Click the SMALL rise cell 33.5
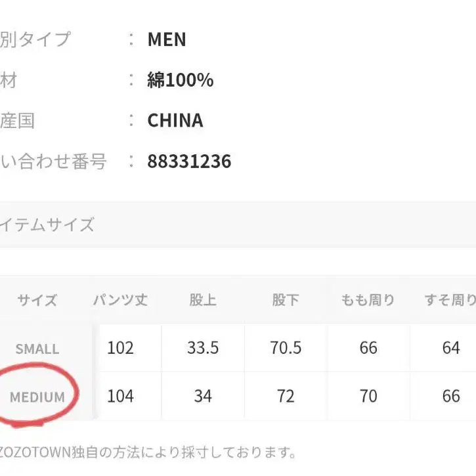Screen dimensions: 476x476 click(203, 348)
